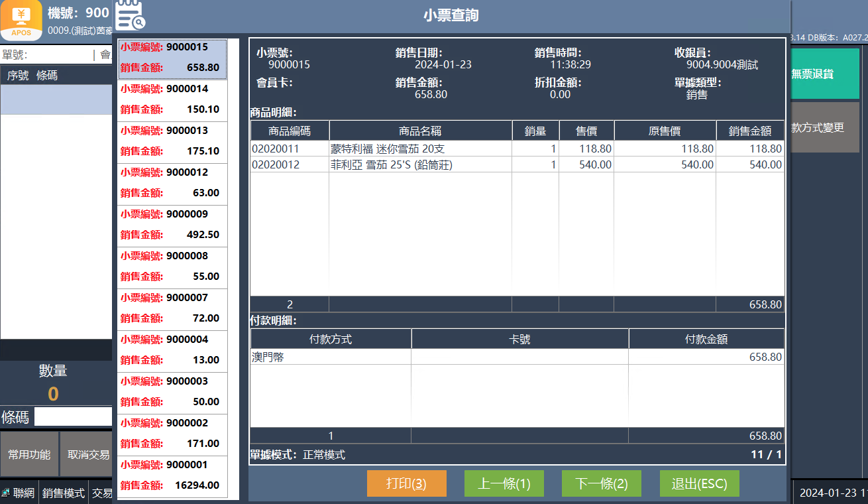Go to next record with 下一條(2)

point(601,483)
